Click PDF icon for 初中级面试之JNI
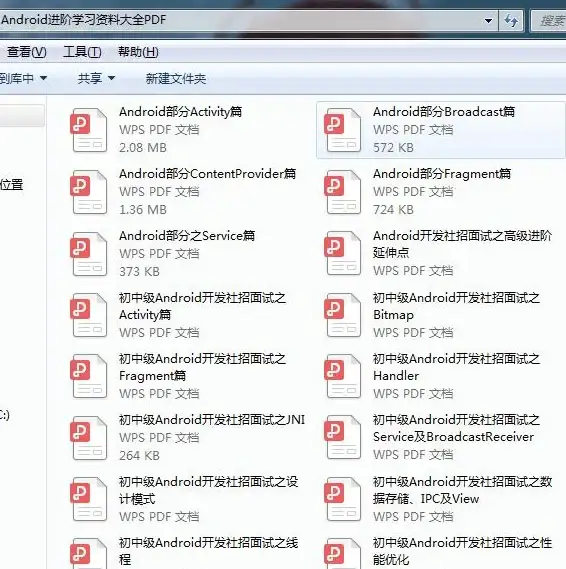The width and height of the screenshot is (566, 569). (x=89, y=438)
